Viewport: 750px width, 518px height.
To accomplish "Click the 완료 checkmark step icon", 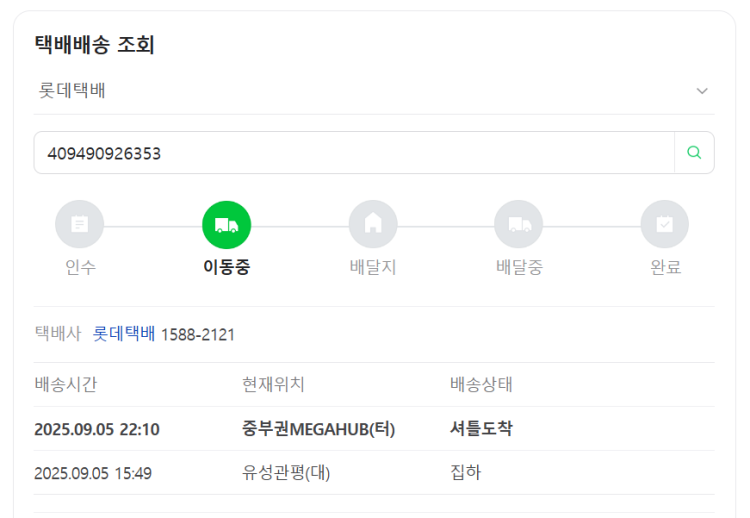I will point(665,225).
